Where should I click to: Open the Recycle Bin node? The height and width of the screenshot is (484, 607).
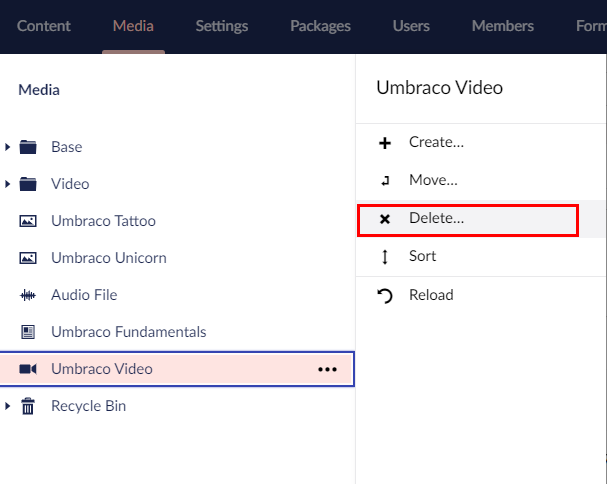[88, 406]
